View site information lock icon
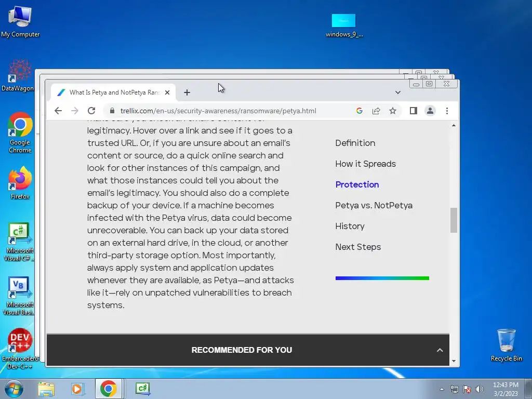Screen dimensions: 532x399 [112, 111]
